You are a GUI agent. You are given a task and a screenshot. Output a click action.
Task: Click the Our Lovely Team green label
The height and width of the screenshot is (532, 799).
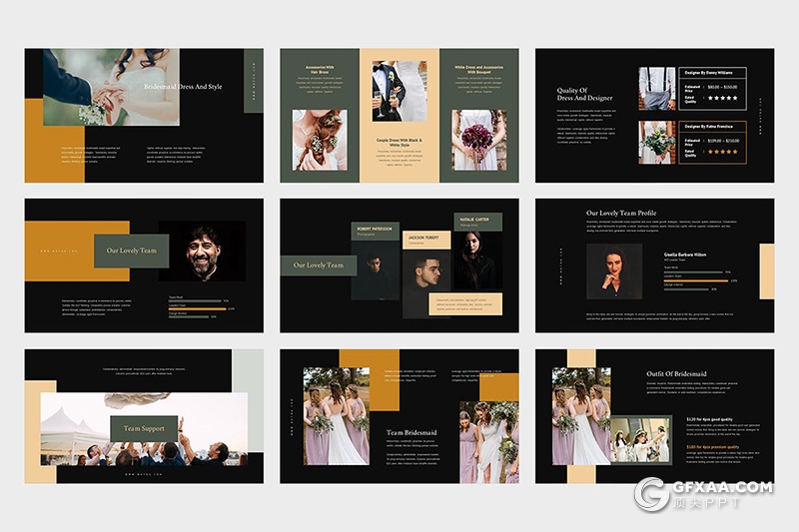(131, 251)
